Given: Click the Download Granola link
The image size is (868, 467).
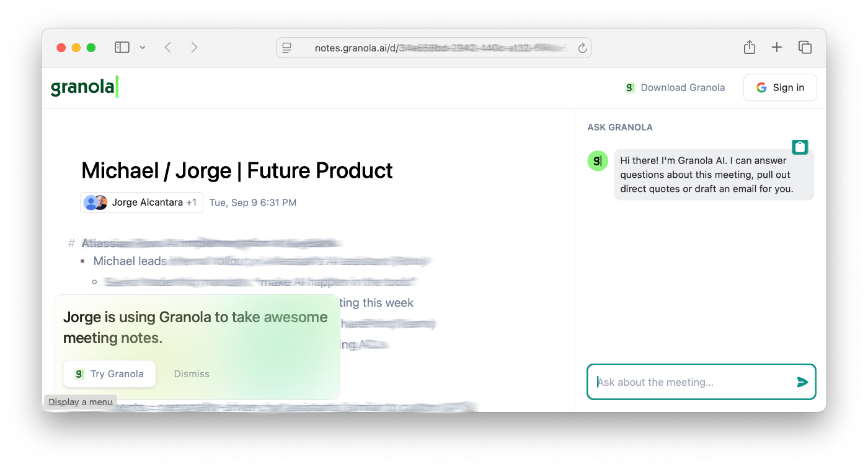Looking at the screenshot, I should pos(675,87).
